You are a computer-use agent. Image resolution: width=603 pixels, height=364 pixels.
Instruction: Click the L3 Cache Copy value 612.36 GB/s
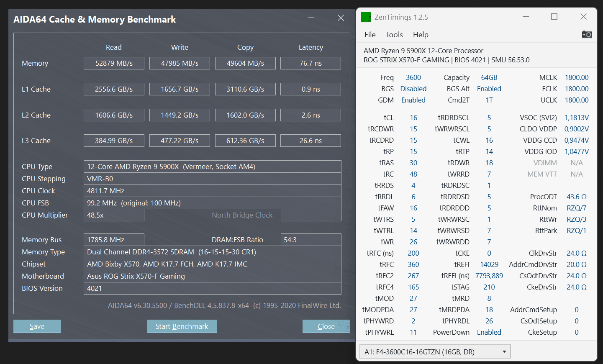tap(245, 141)
